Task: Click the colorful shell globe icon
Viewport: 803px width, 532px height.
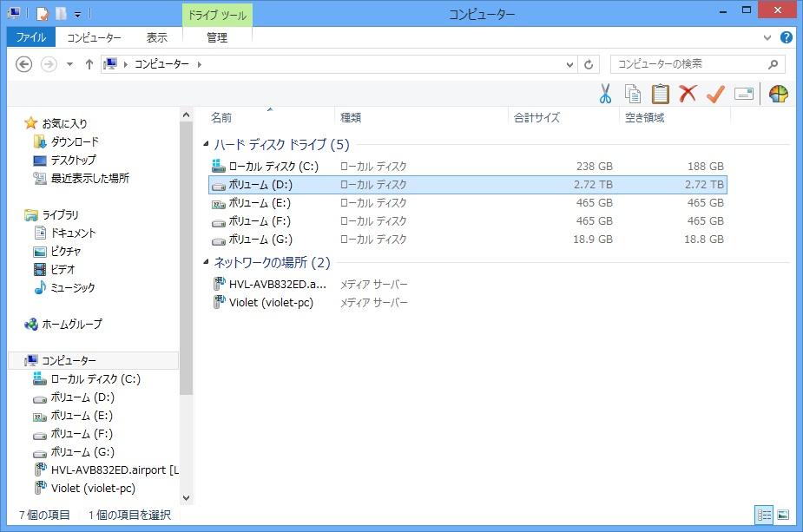Action: coord(778,94)
